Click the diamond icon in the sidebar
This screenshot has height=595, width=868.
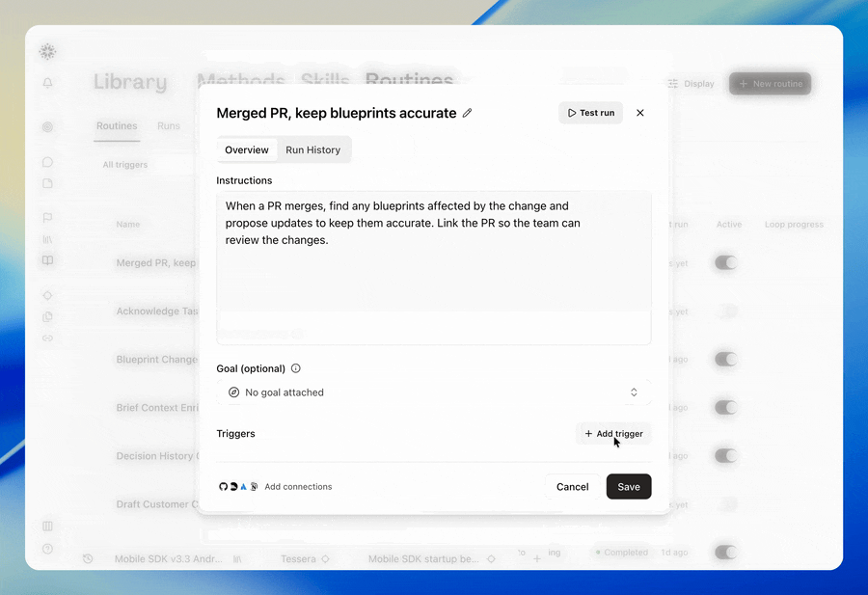point(47,295)
